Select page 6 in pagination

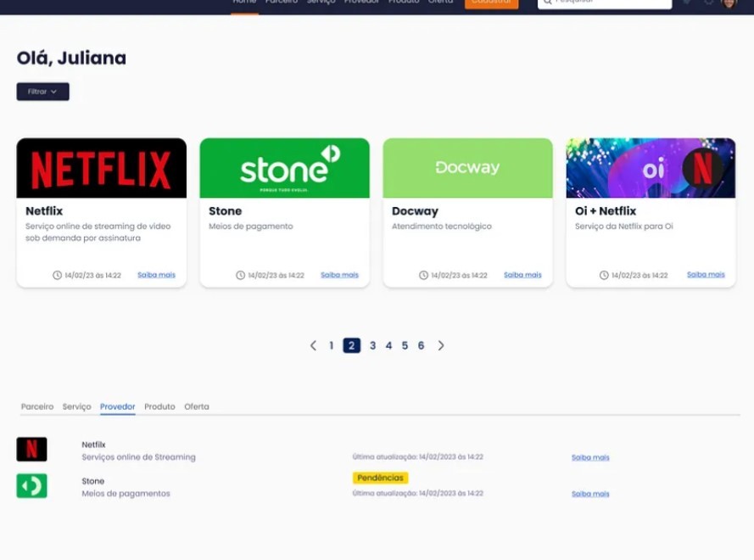pyautogui.click(x=422, y=345)
